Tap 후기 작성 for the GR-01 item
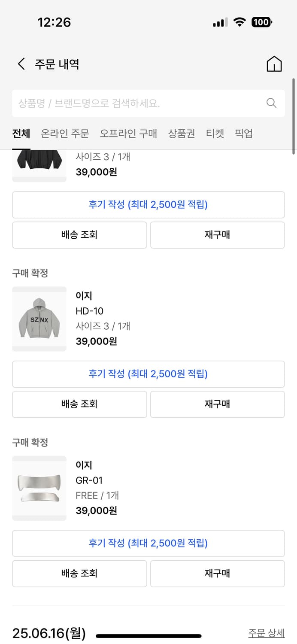This screenshot has width=297, height=644. 148,543
